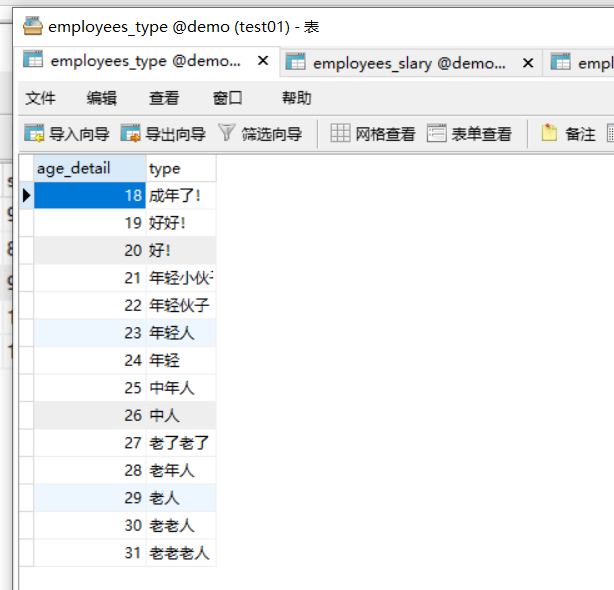Click the Export Wizard icon (导出向导)
The height and width of the screenshot is (590, 614).
pyautogui.click(x=130, y=133)
